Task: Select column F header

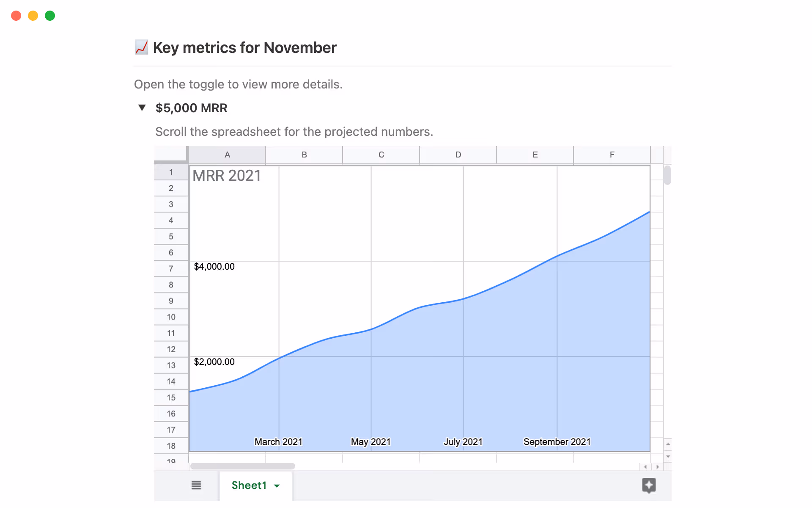Action: 612,155
